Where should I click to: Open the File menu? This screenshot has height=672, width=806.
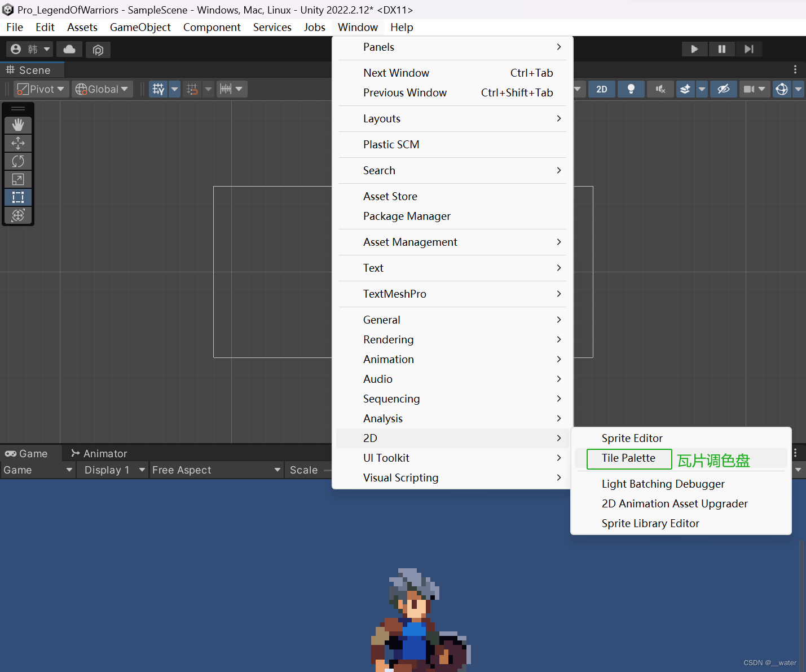point(15,27)
